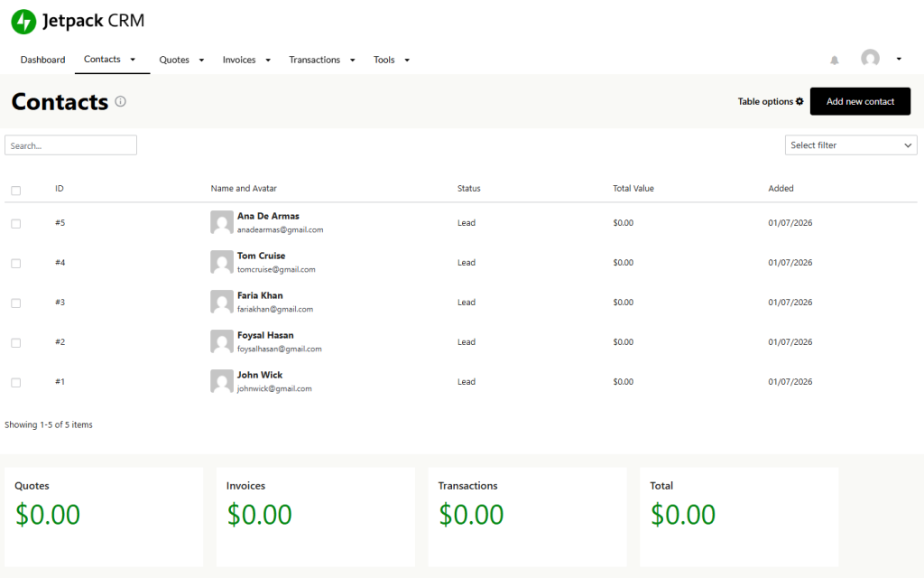Click the #5 ID cell
Screen dimensions: 924x578
tap(60, 222)
